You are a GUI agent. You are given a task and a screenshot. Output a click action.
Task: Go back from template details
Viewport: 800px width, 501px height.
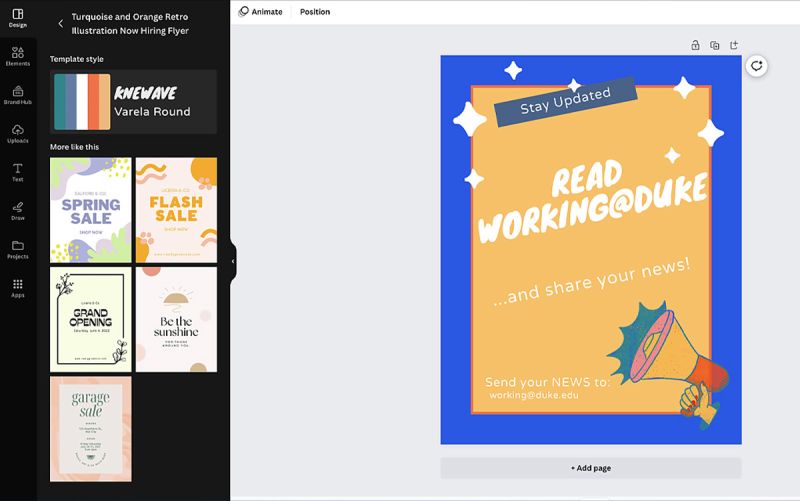pyautogui.click(x=61, y=23)
